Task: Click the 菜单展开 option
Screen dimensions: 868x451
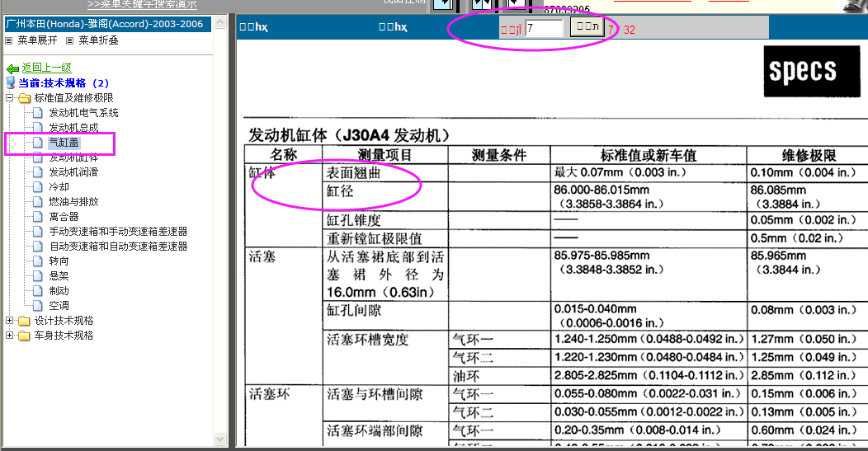Action: coord(37,40)
